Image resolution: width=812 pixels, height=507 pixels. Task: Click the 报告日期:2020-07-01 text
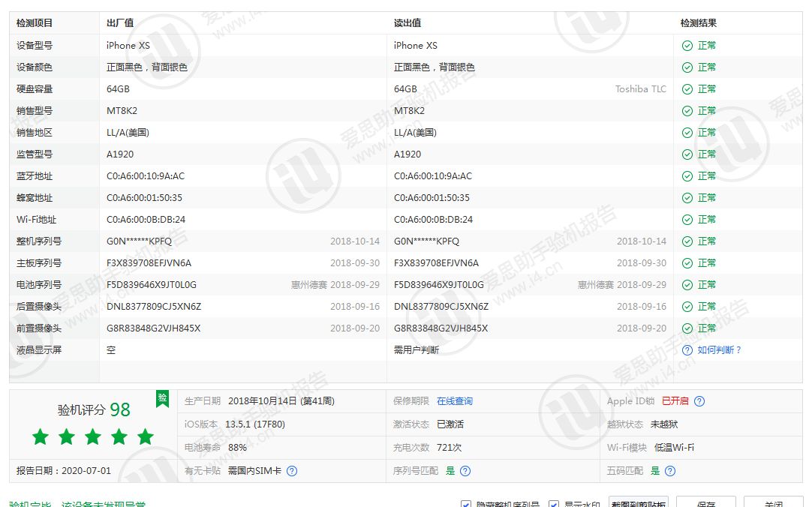point(64,471)
